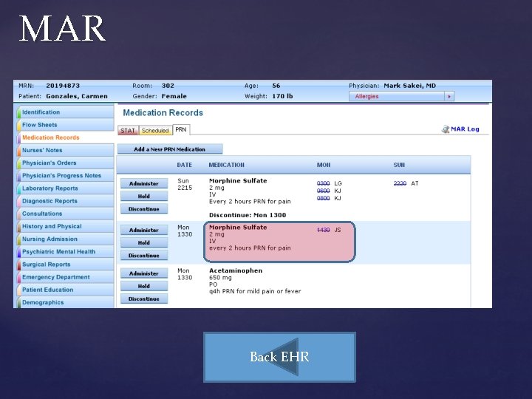This screenshot has height=399, width=532.
Task: Click the Medication Records heading
Action: [163, 112]
